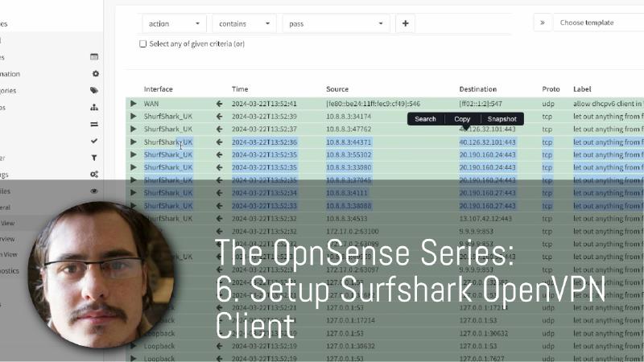Click the Time column header
Image resolution: width=644 pixels, height=362 pixels.
[x=240, y=89]
